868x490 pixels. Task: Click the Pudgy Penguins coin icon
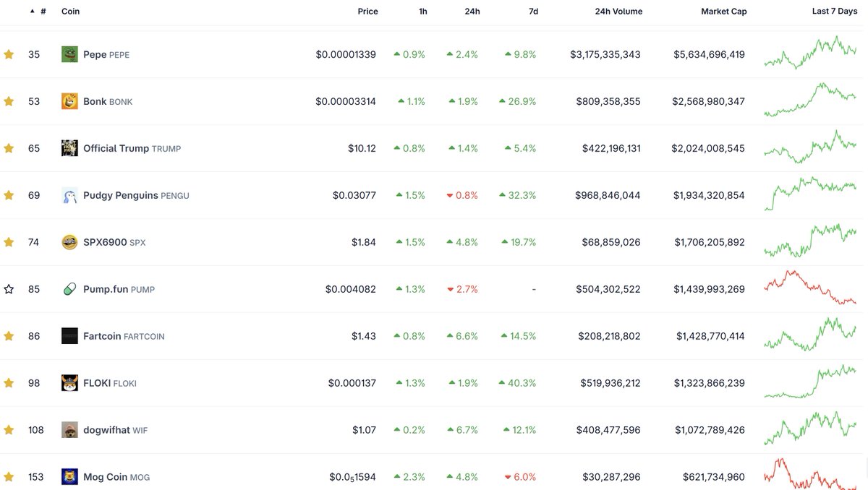(69, 195)
